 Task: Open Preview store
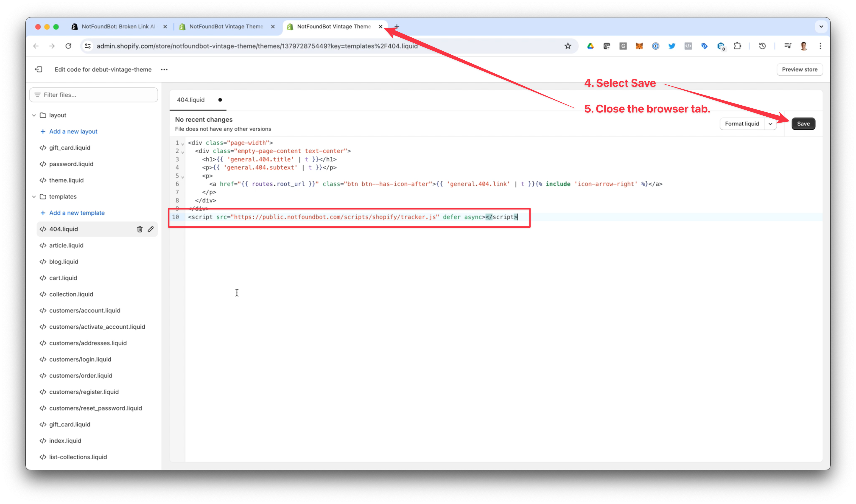point(800,69)
